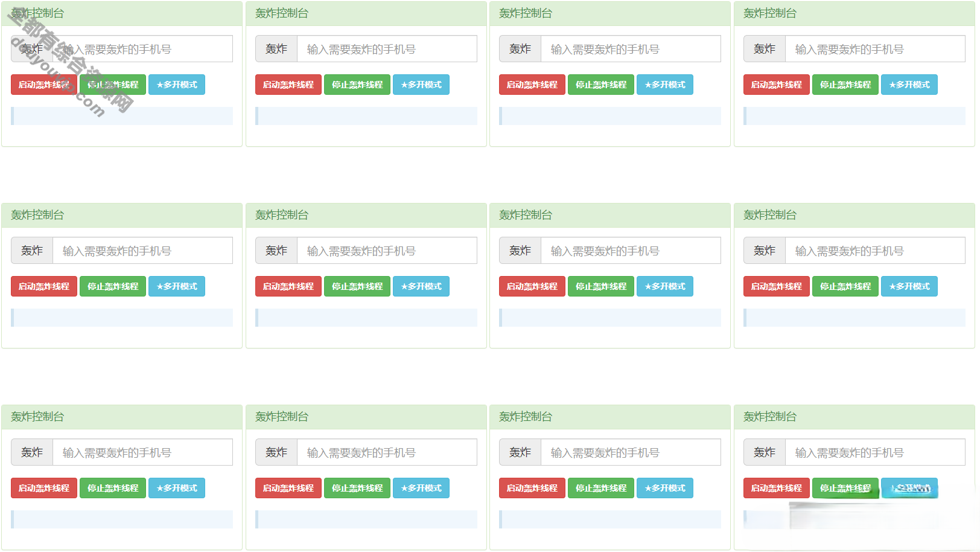Click 停止轰炸线程 in row 3, column 1 panel
980x552 pixels.
coord(113,488)
